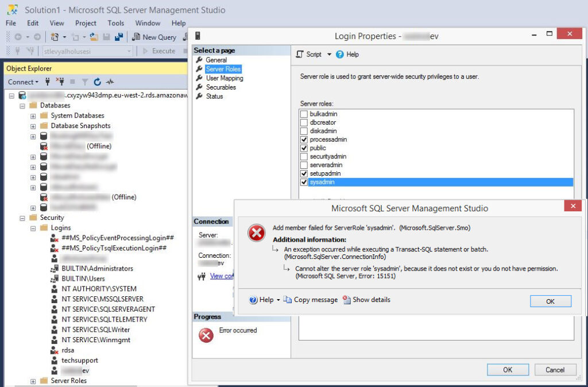This screenshot has width=588, height=387.
Task: Open the Securables page
Action: (221, 87)
